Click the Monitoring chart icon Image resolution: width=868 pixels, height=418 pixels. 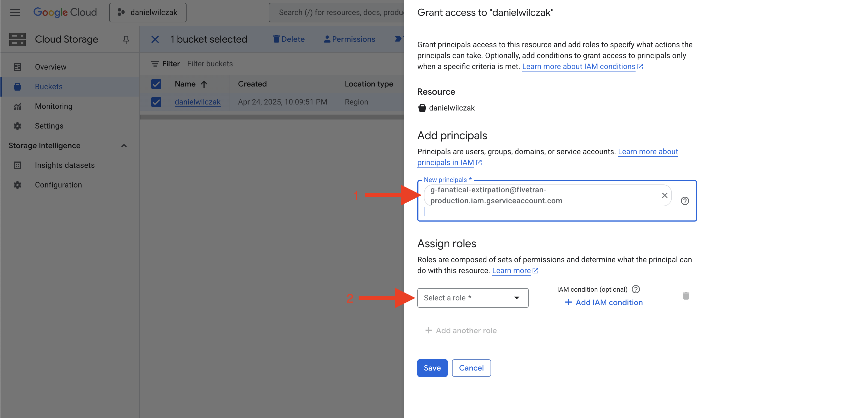click(x=17, y=106)
